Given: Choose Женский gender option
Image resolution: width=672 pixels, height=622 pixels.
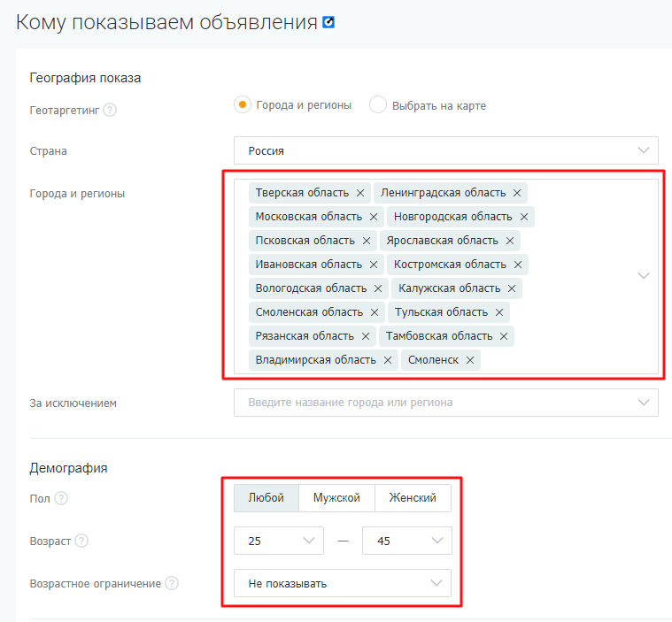Looking at the screenshot, I should 413,498.
